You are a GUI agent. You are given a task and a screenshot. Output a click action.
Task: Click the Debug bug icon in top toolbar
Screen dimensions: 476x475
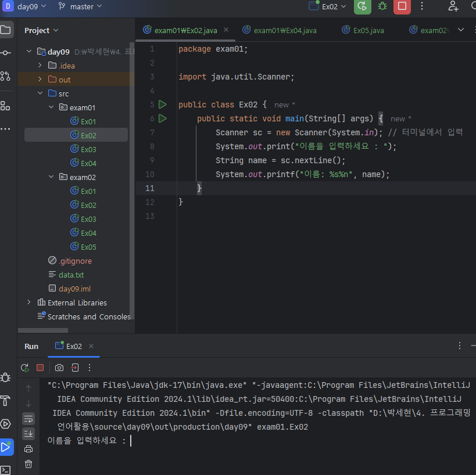click(x=382, y=6)
